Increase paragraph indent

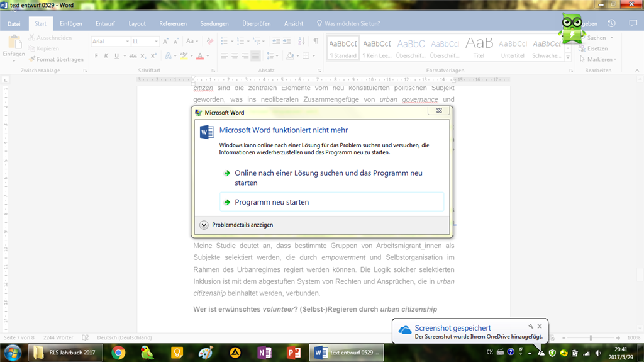(x=287, y=41)
